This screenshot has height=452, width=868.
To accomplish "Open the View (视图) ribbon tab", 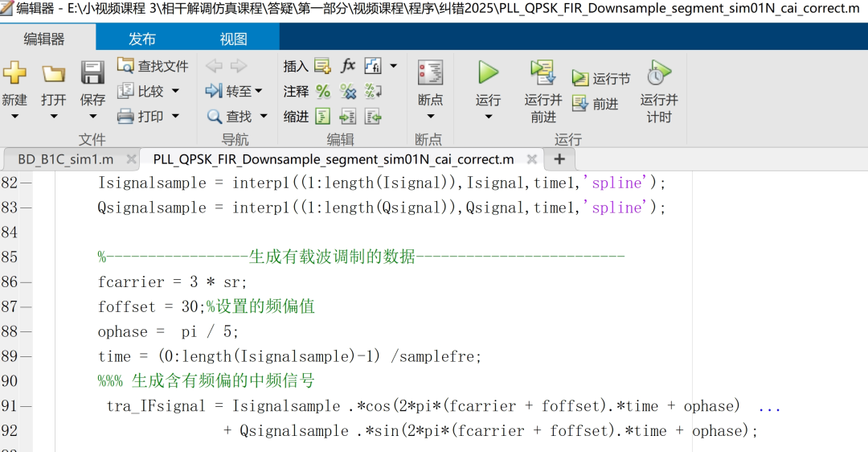I will 234,39.
